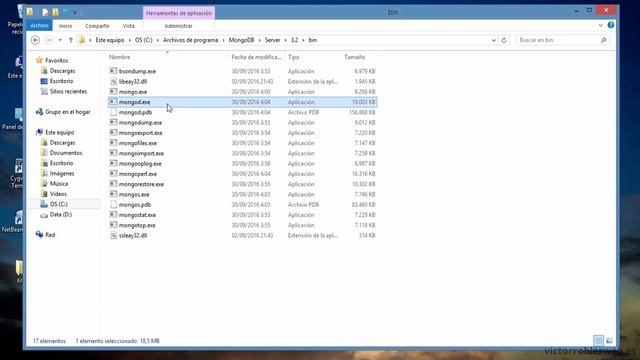640x360 pixels.
Task: Open Descargas under Favoritos
Action: (x=62, y=71)
